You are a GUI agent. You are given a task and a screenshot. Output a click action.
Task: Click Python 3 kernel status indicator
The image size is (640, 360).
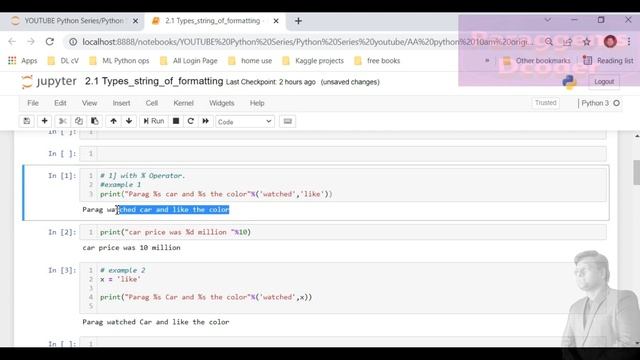tap(600, 103)
